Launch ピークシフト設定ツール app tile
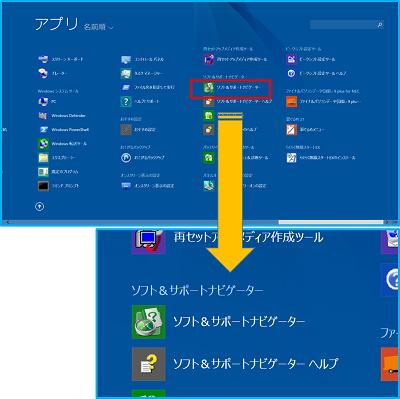 [x=311, y=59]
